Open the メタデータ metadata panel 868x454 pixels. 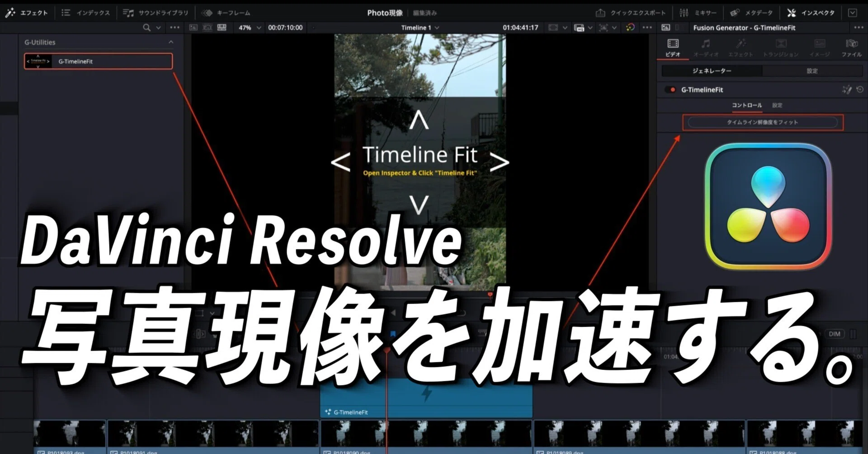click(751, 13)
